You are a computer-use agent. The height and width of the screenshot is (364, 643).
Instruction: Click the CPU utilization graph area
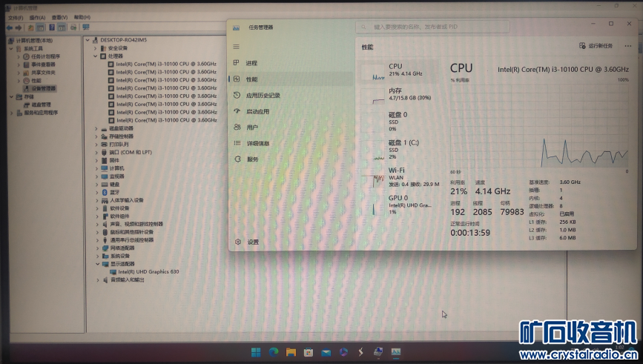point(539,125)
